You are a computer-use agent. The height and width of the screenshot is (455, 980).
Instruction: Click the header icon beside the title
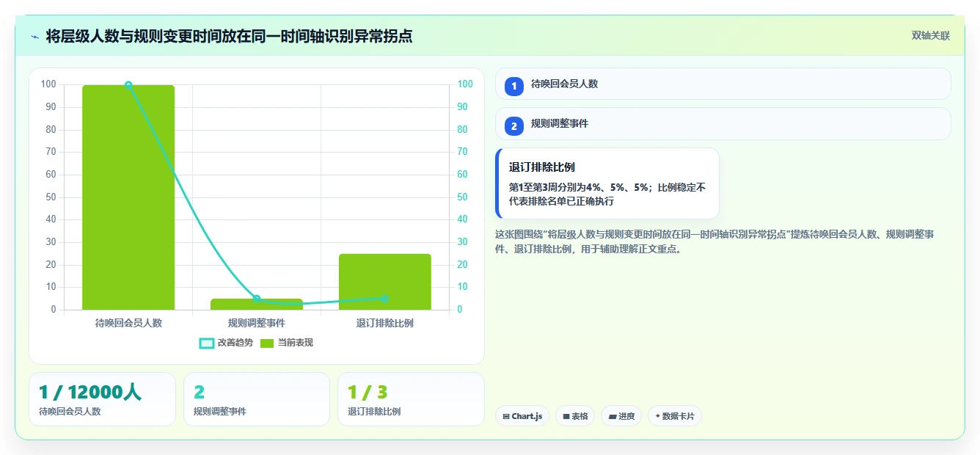click(34, 36)
